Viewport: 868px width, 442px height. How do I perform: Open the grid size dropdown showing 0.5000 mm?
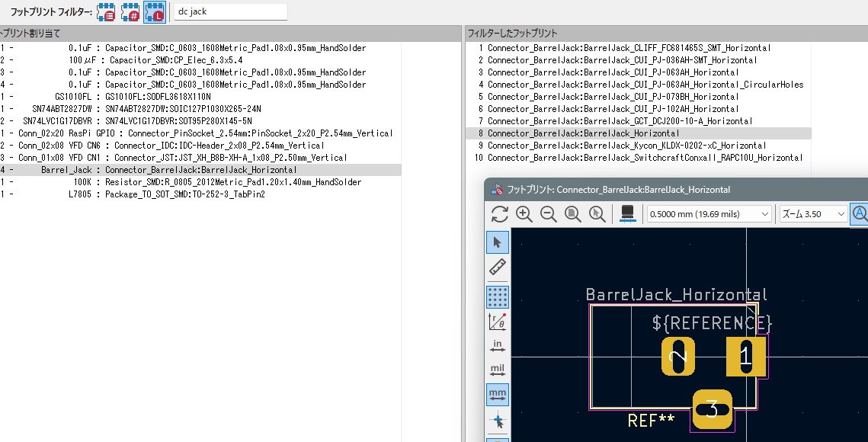(x=709, y=214)
